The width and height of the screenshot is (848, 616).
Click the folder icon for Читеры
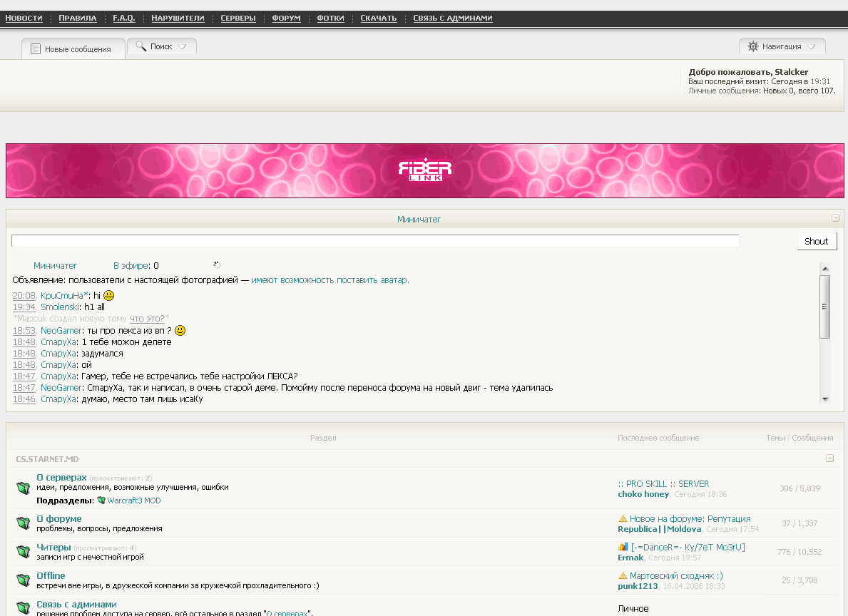pyautogui.click(x=24, y=552)
